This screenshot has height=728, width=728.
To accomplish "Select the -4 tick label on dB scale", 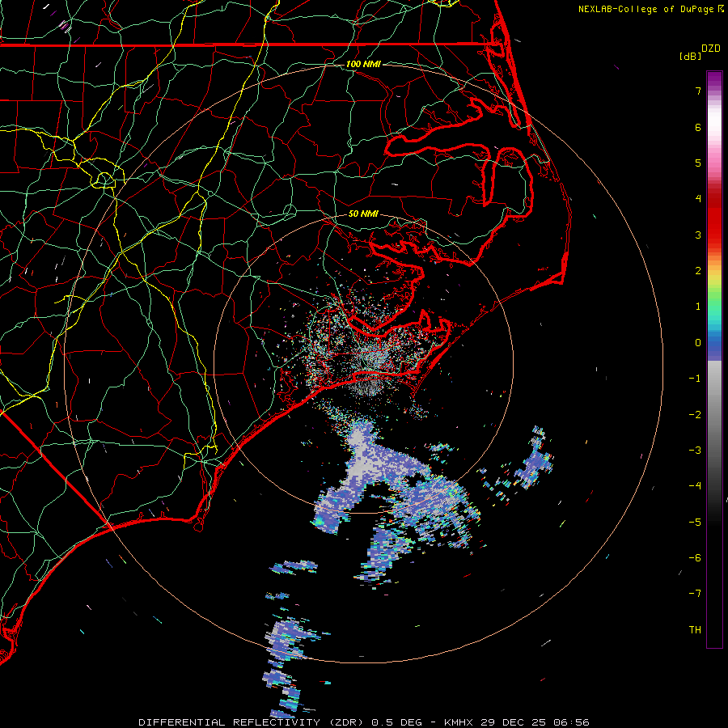I will (695, 486).
